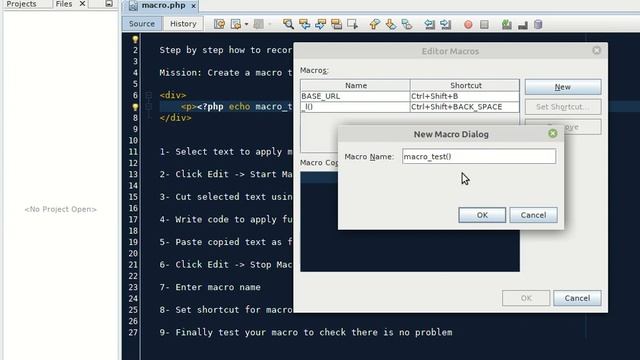Click the Last Edit toolbar icon
640x360 pixels.
(219, 24)
